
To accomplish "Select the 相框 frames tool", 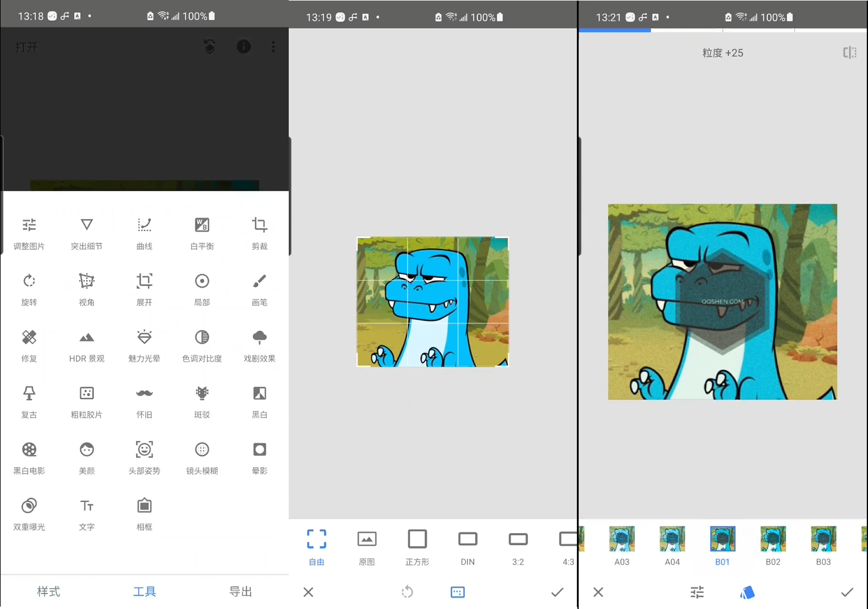I will pos(144,514).
